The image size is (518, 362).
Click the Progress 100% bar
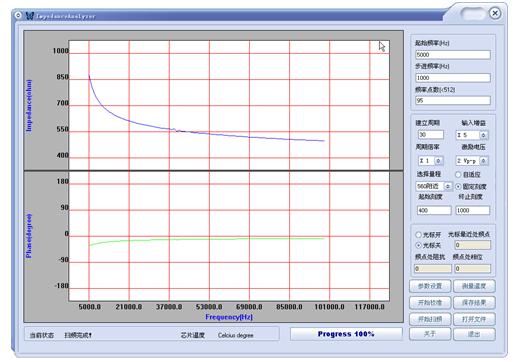[346, 334]
